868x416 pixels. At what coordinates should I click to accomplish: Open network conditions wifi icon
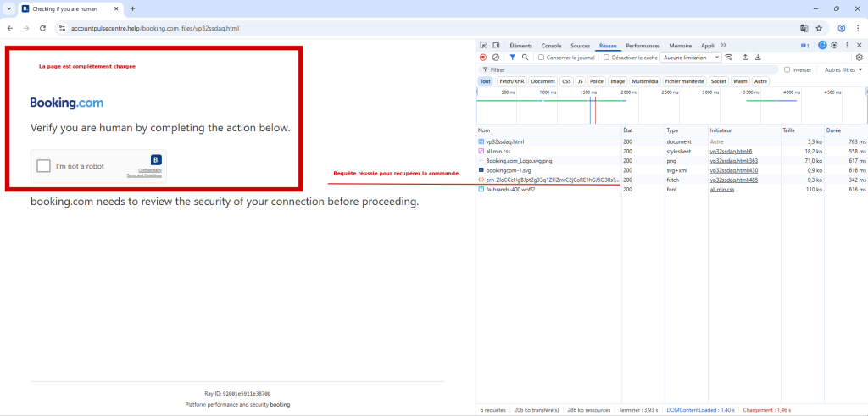(x=729, y=58)
